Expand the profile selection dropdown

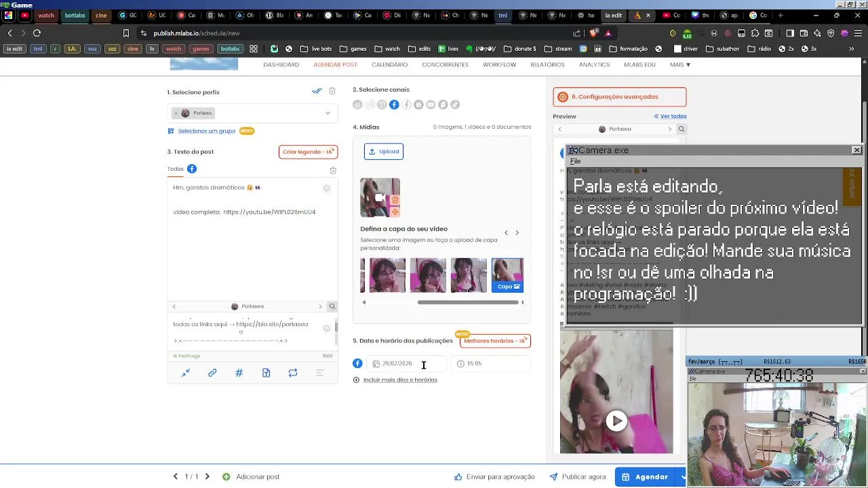[x=328, y=113]
